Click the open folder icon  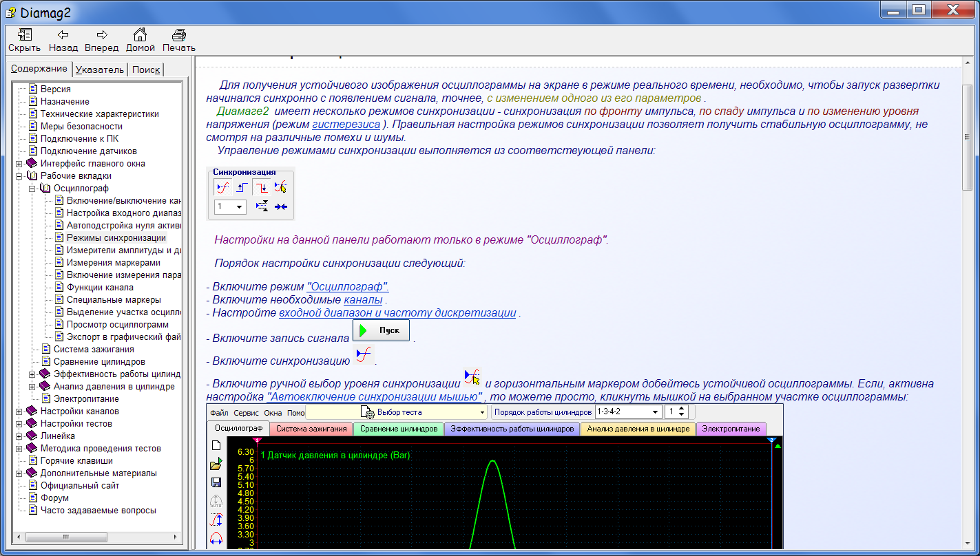point(216,464)
